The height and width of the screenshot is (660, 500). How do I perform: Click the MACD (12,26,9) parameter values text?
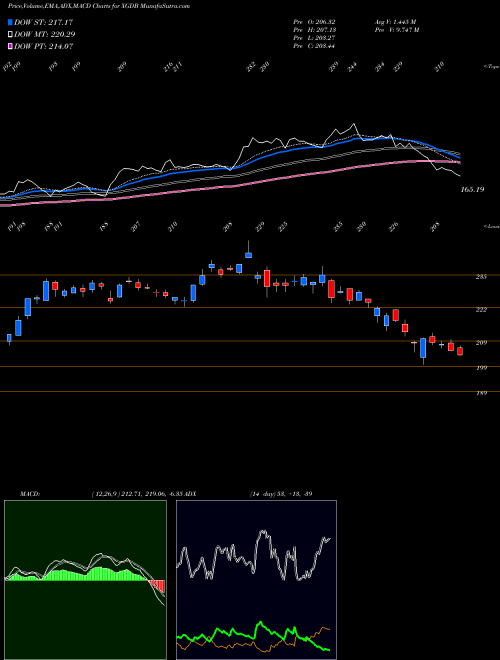point(137,493)
